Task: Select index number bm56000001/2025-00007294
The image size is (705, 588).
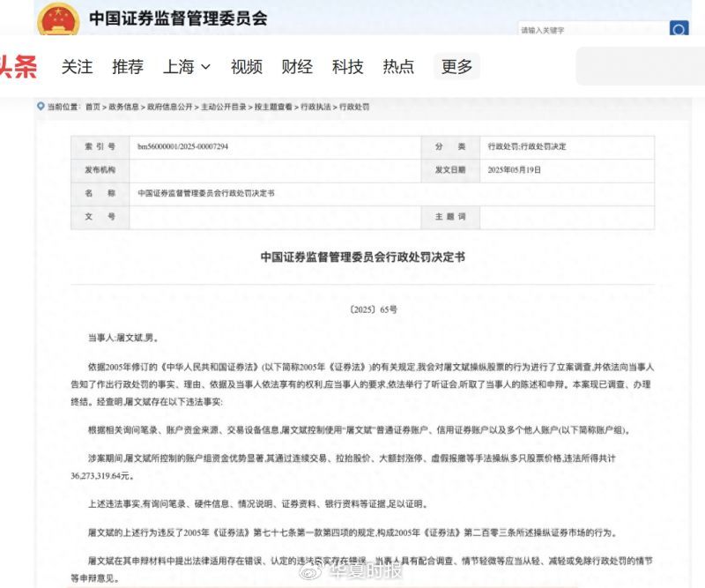Action: pos(182,146)
